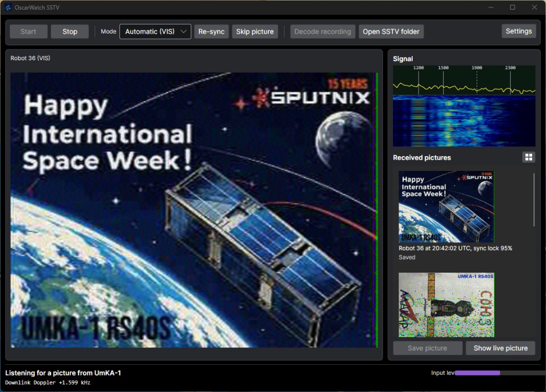Click the received pictures list scrollbar
Viewport: 546px width, 392px height.
click(534, 200)
